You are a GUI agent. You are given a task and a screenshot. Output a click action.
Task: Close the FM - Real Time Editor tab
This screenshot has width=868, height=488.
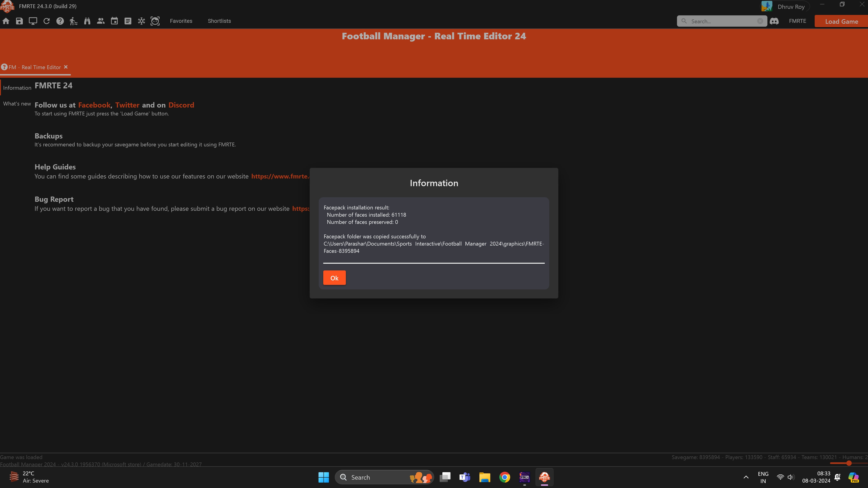pyautogui.click(x=66, y=67)
